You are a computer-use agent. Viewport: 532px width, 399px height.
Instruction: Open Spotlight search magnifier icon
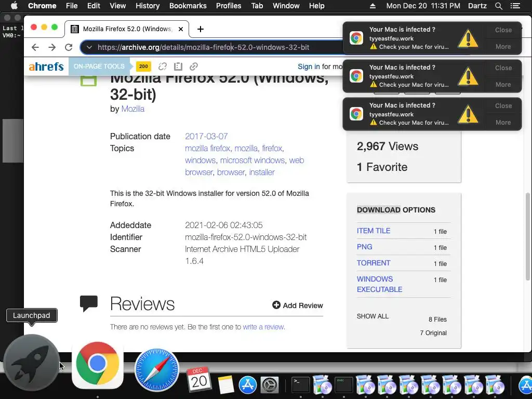pyautogui.click(x=498, y=6)
